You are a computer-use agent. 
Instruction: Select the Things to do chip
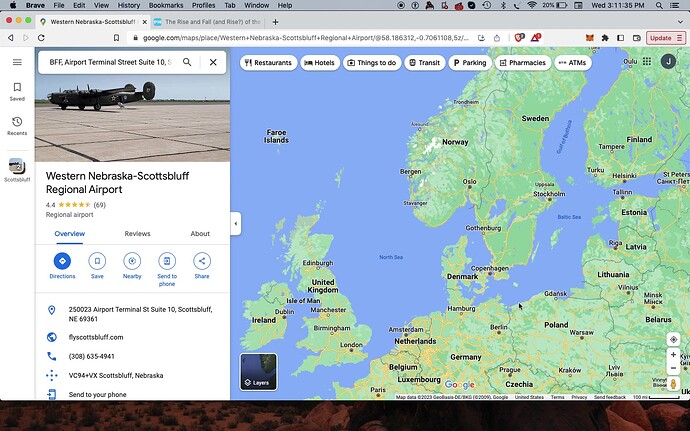click(372, 63)
